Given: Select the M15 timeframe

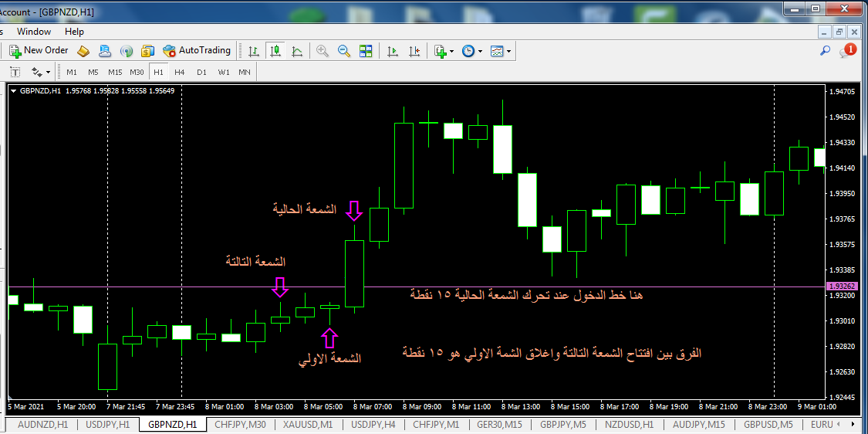Looking at the screenshot, I should pyautogui.click(x=115, y=72).
